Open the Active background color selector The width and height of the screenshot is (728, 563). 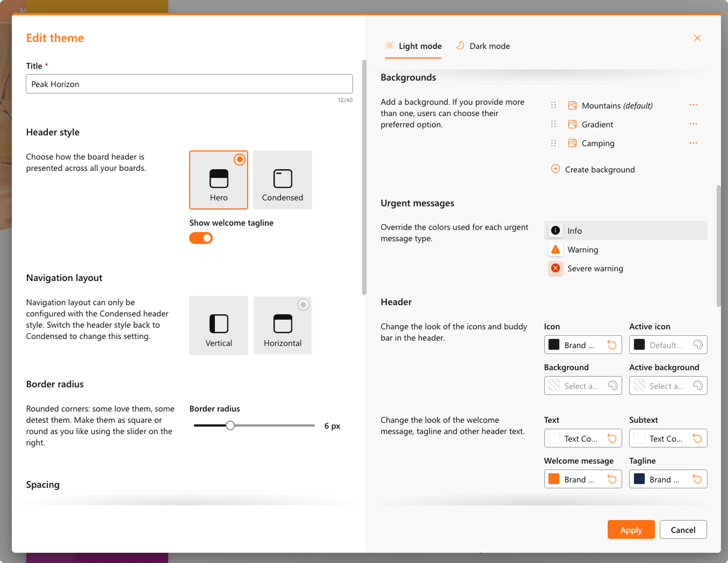tap(668, 386)
